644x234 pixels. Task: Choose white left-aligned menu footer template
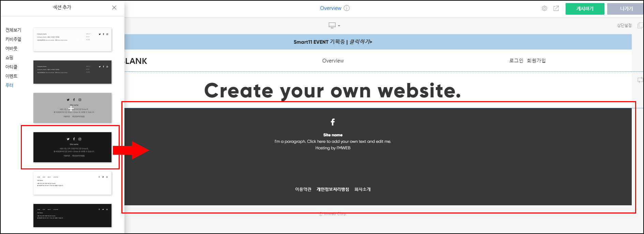[72, 183]
